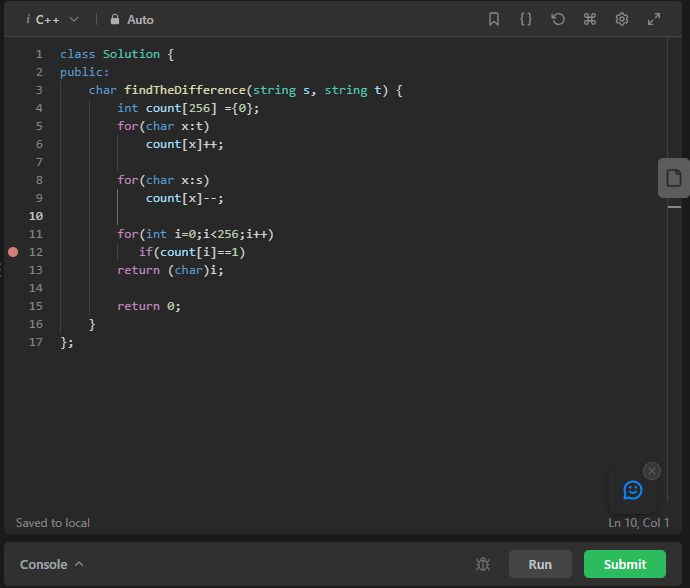Click the 'for(int i=0;i<256;i++)' line
Screen dimensions: 690x588
click(195, 234)
